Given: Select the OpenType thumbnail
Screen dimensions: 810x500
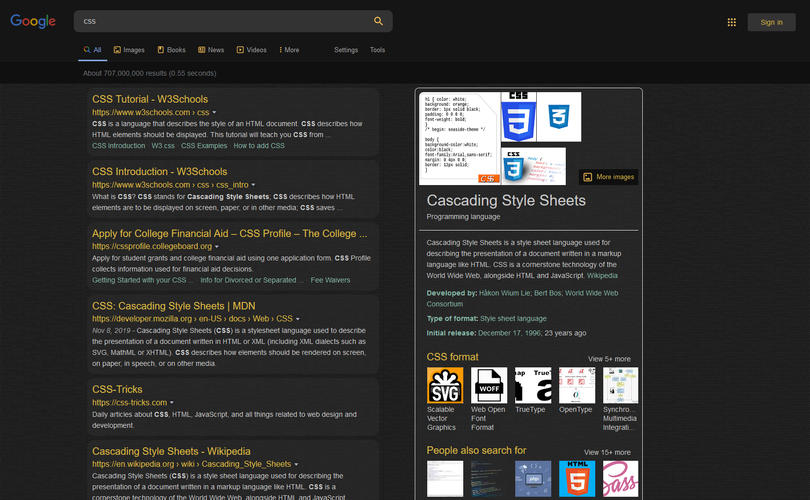Looking at the screenshot, I should point(577,385).
